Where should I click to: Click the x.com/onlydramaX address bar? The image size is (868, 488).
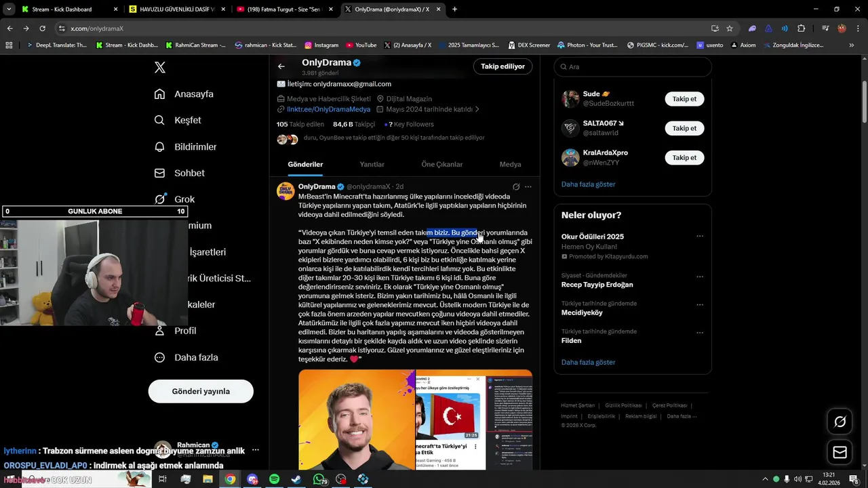click(380, 28)
